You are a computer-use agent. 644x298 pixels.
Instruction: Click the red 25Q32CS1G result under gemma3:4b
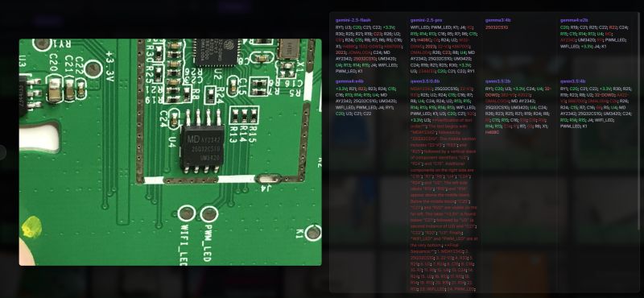pyautogui.click(x=497, y=27)
